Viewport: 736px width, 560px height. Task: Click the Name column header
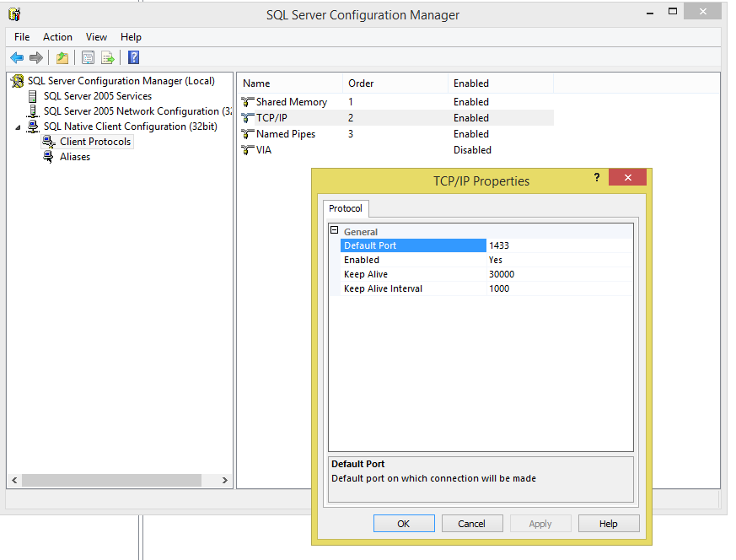pyautogui.click(x=290, y=83)
